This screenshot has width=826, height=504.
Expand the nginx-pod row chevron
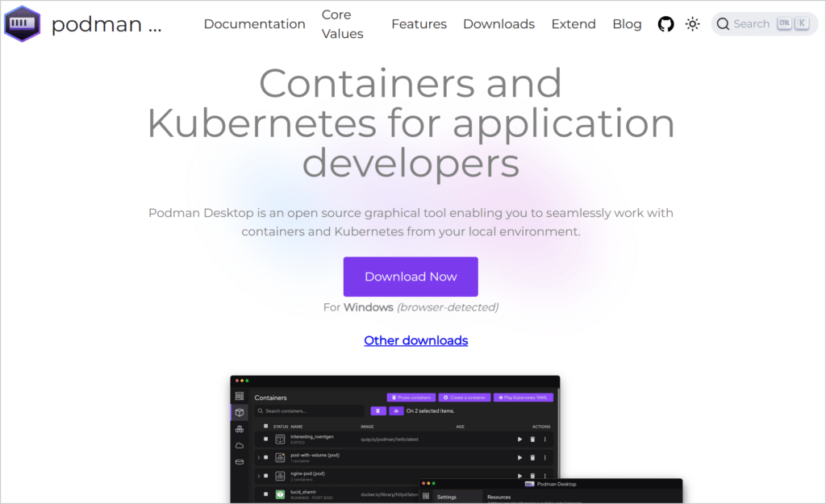pyautogui.click(x=258, y=476)
